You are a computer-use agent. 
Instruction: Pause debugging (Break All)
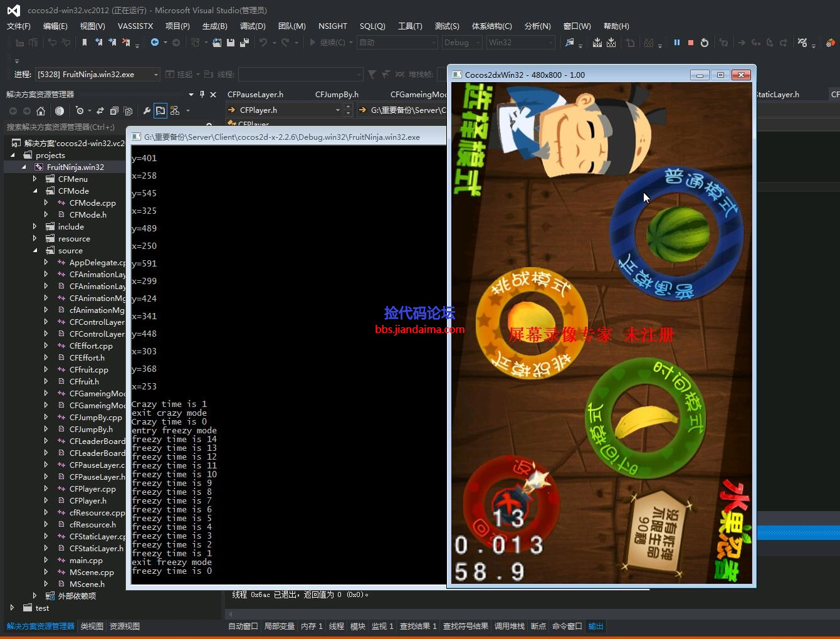click(x=677, y=42)
